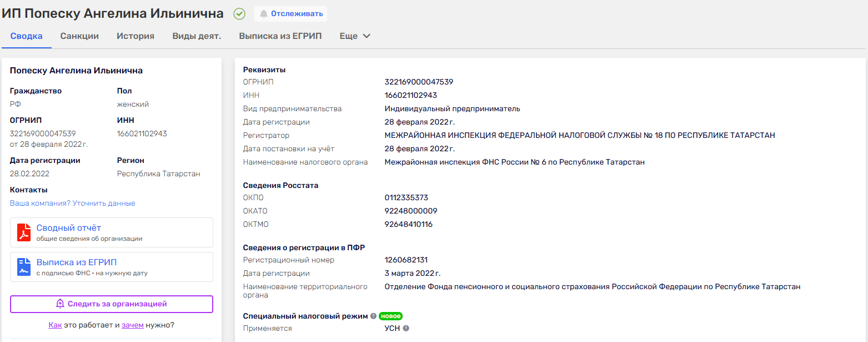The image size is (868, 342).
Task: Click the Как link below the follow button
Action: (x=55, y=324)
